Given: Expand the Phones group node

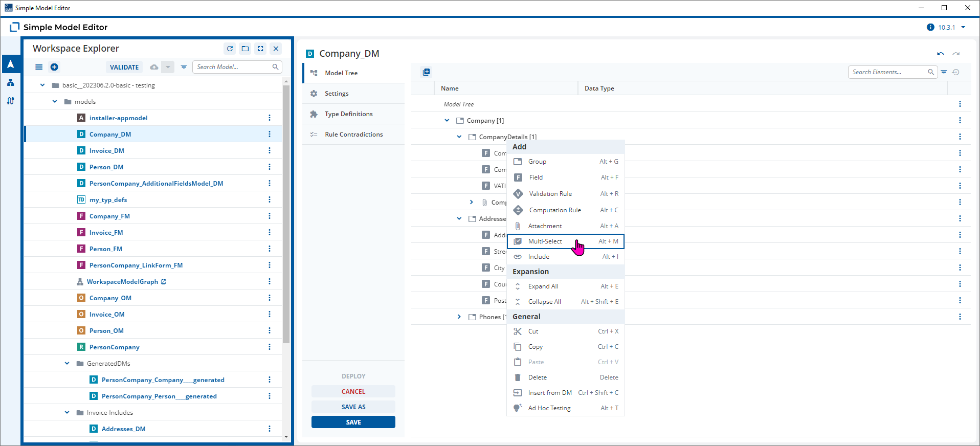Looking at the screenshot, I should 459,317.
